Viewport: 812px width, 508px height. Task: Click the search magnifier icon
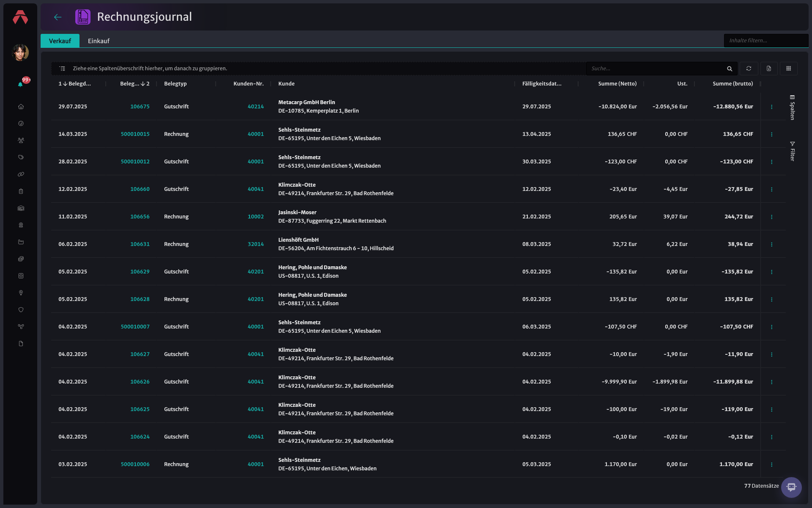point(730,69)
